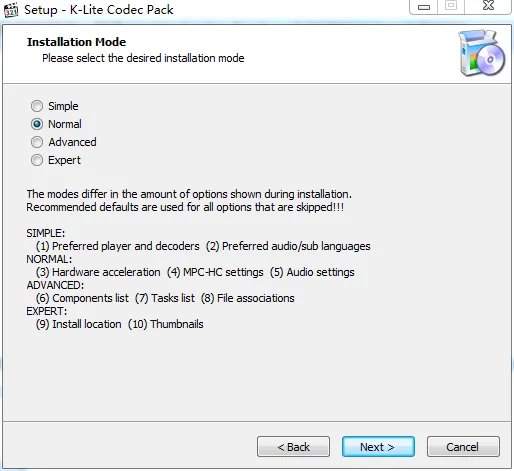Screen dimensions: 514x471
Task: Select the Simple installation mode
Action: click(x=55, y=106)
